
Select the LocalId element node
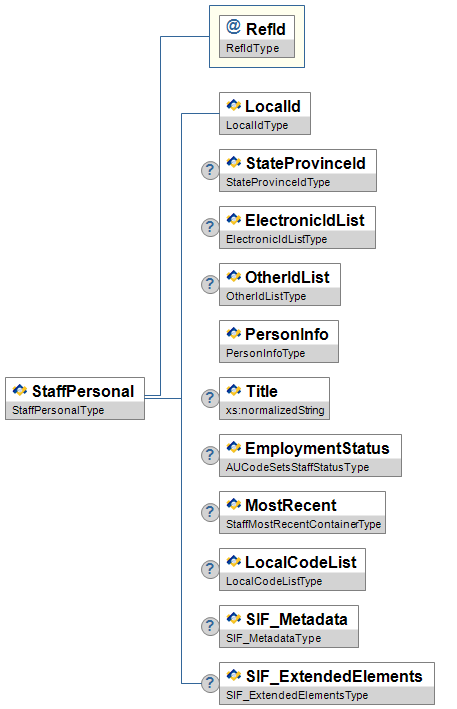pos(265,113)
